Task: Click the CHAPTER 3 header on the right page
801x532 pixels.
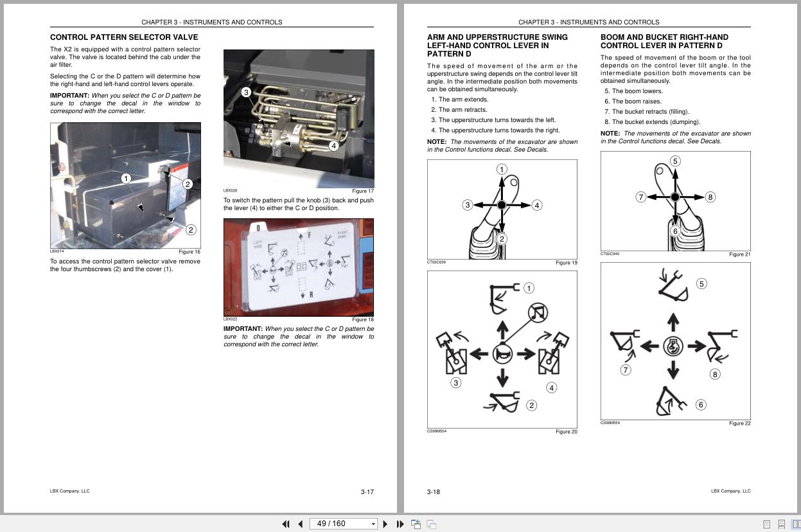Action: click(588, 22)
